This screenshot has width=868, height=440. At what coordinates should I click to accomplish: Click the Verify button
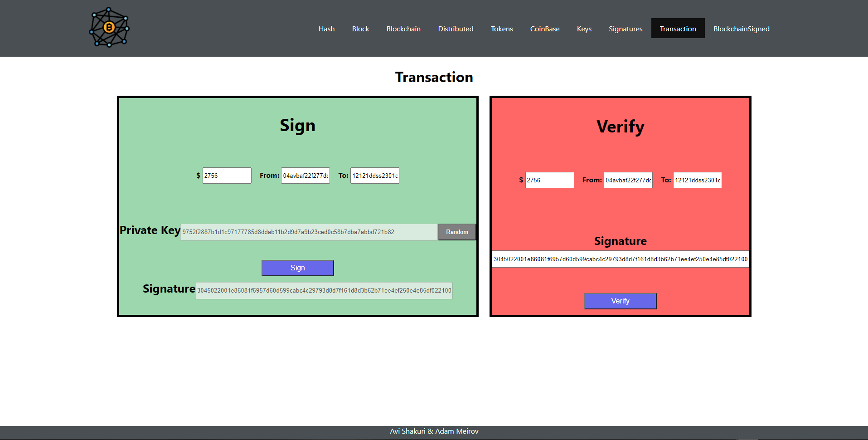point(620,301)
